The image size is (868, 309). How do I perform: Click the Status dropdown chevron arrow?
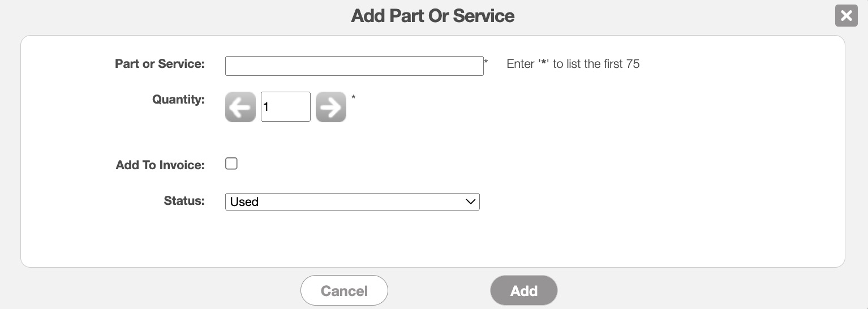[x=470, y=202]
